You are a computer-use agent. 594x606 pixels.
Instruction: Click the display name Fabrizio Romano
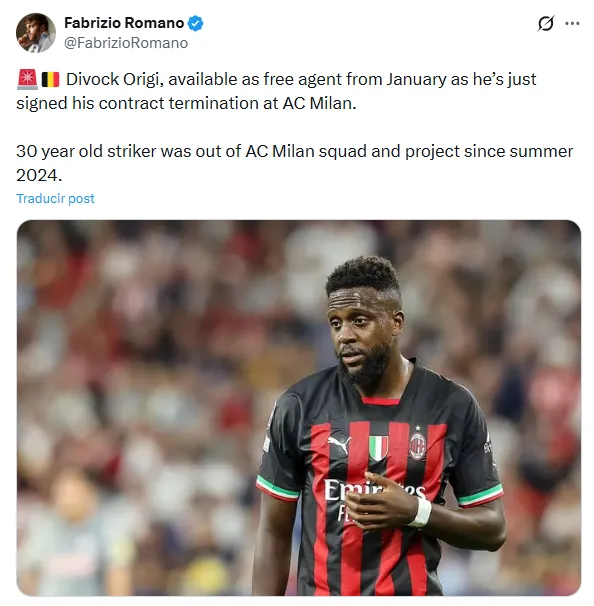click(x=124, y=23)
